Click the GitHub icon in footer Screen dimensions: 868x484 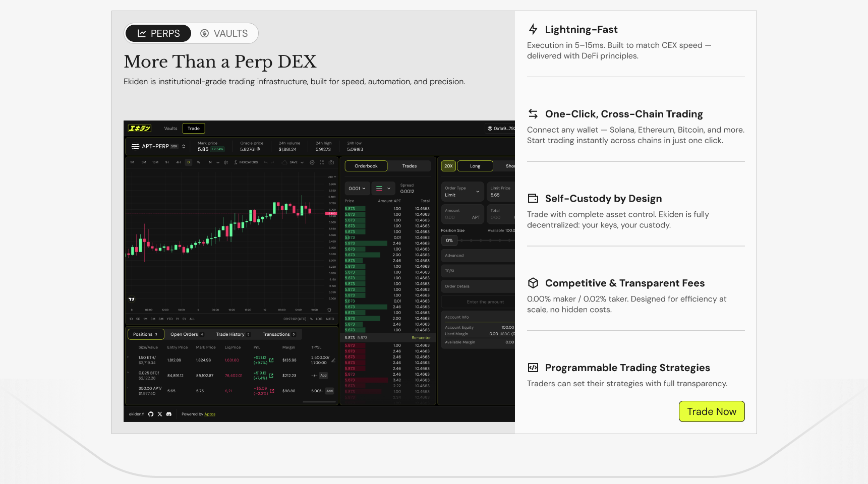(151, 414)
